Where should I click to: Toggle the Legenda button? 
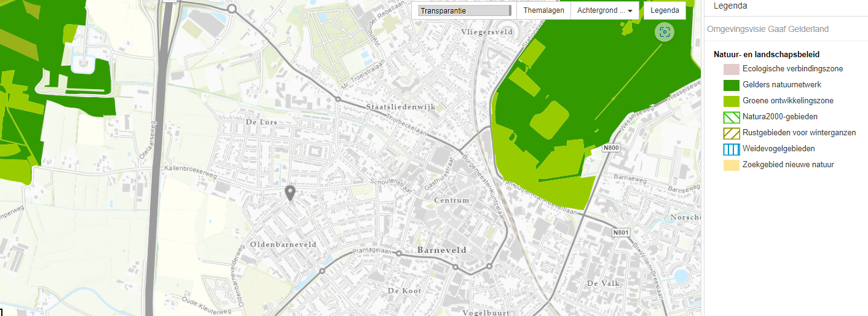pyautogui.click(x=665, y=10)
